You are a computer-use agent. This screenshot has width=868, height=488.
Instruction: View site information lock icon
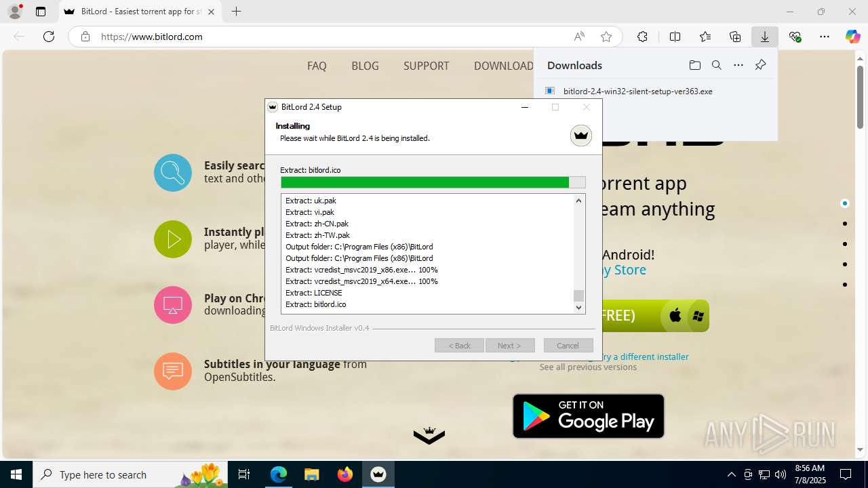[85, 37]
